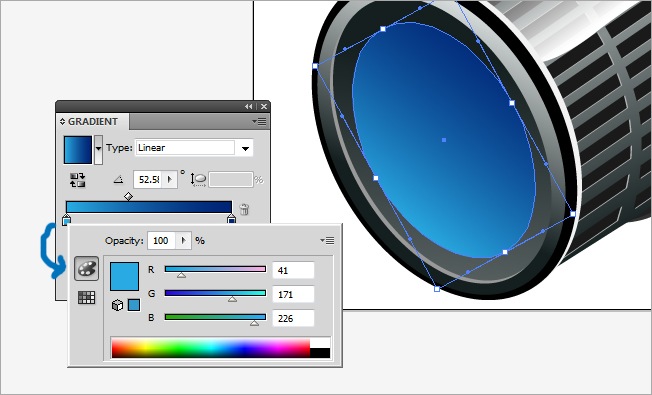Pick black from the spectrum bar end
This screenshot has width=652, height=395.
[x=320, y=353]
